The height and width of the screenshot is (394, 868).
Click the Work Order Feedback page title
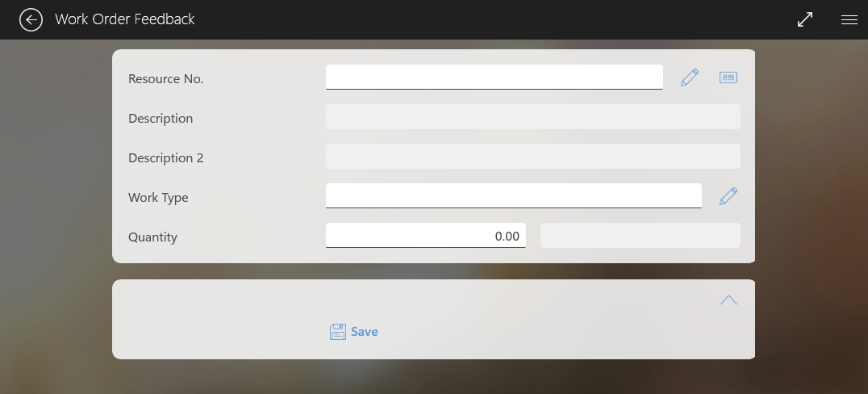pos(125,19)
